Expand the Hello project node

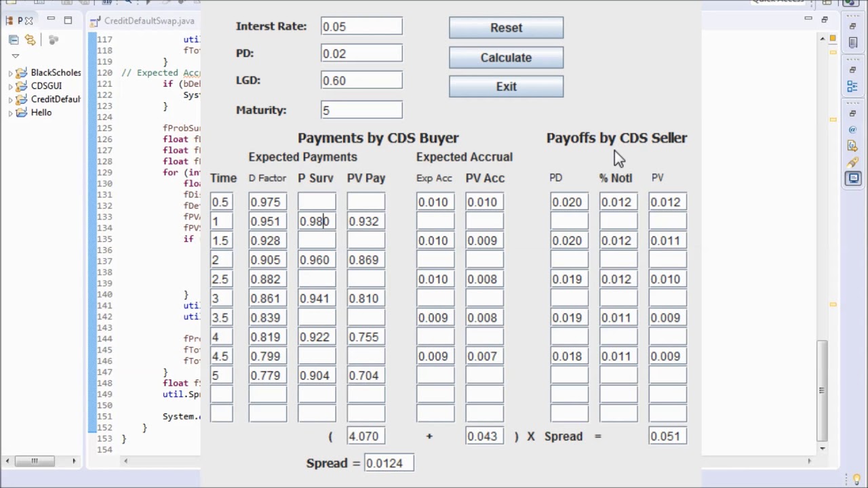[x=10, y=113]
